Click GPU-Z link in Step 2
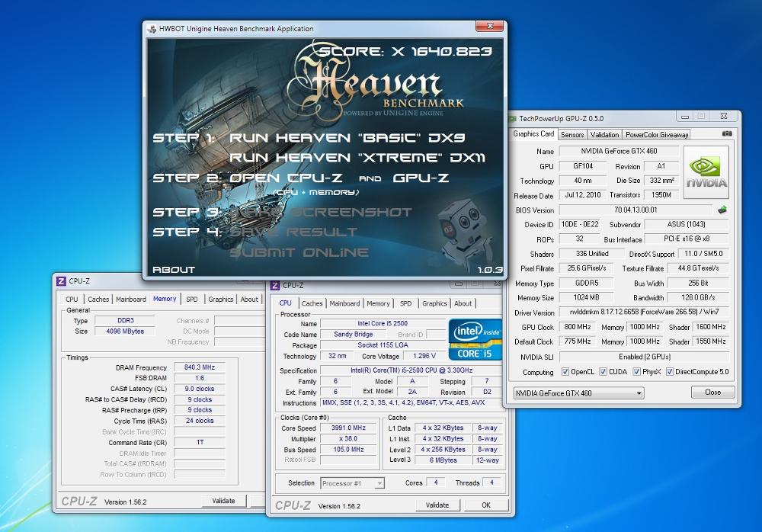This screenshot has height=532, width=762. click(421, 178)
